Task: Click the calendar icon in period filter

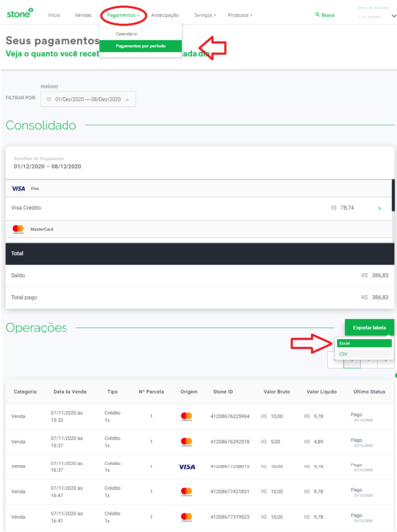Action: click(x=49, y=99)
